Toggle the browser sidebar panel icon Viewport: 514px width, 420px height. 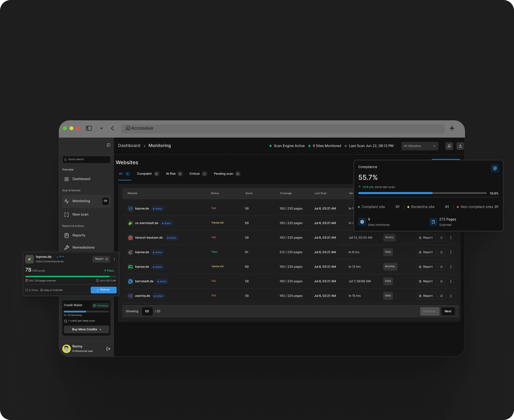(x=89, y=128)
